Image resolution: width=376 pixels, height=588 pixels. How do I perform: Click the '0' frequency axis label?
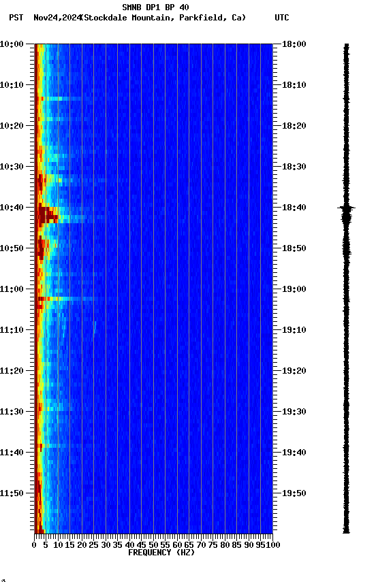34,546
